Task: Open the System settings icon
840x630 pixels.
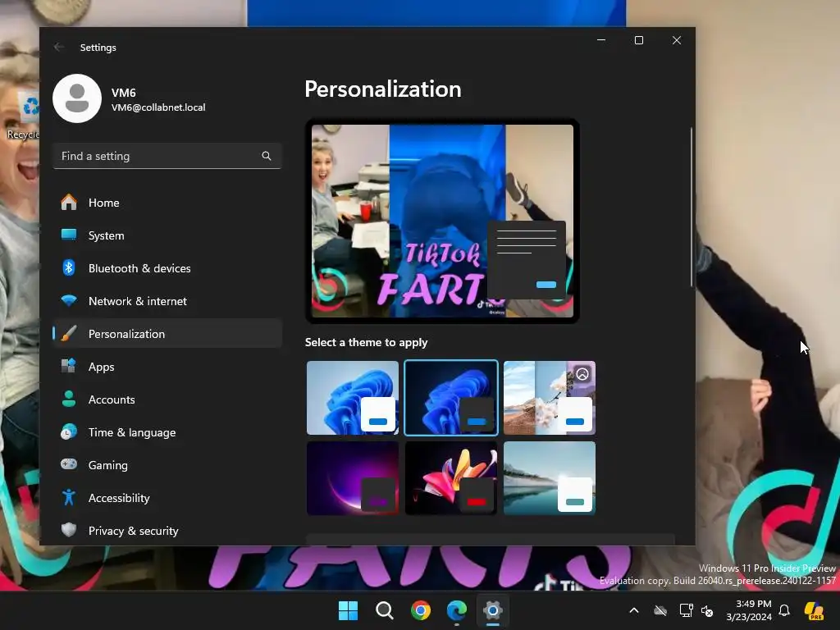Action: click(69, 235)
